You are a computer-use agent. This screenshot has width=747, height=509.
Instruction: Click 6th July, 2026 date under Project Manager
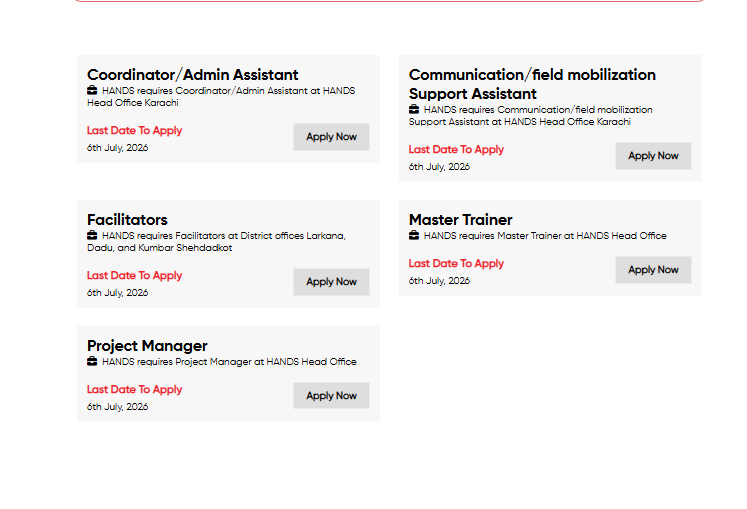pos(118,407)
